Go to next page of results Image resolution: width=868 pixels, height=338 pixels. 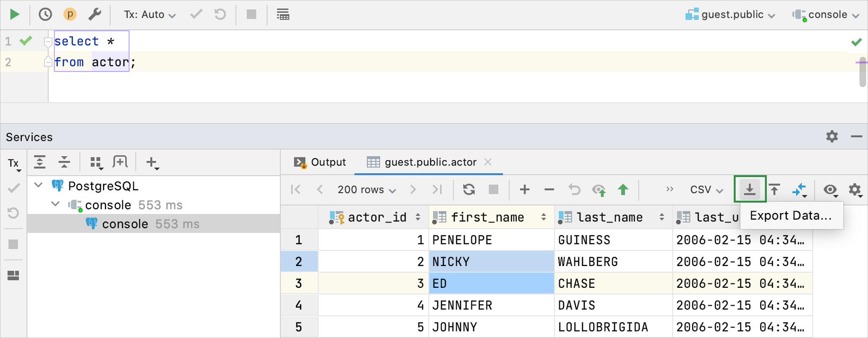(x=413, y=189)
